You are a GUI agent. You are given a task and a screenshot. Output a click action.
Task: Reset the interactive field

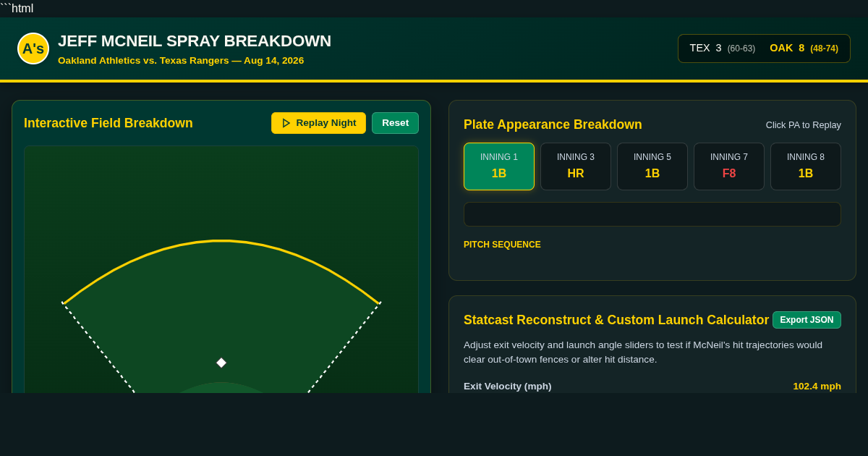click(x=395, y=123)
